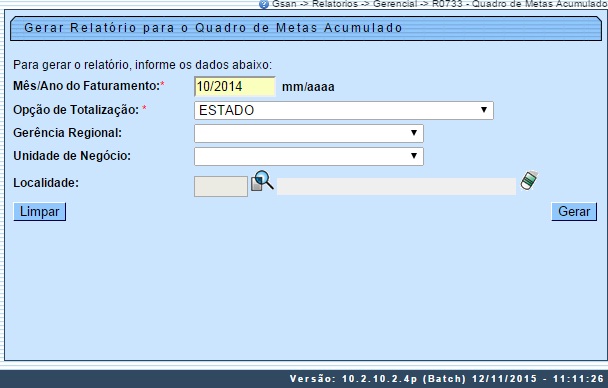Focus the Mês/Ano do Faturamento field
This screenshot has width=608, height=388.
[x=235, y=86]
